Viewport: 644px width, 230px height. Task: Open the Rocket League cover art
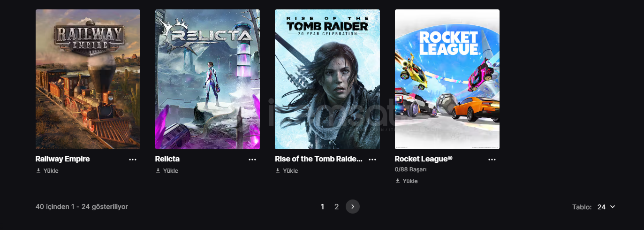tap(447, 79)
